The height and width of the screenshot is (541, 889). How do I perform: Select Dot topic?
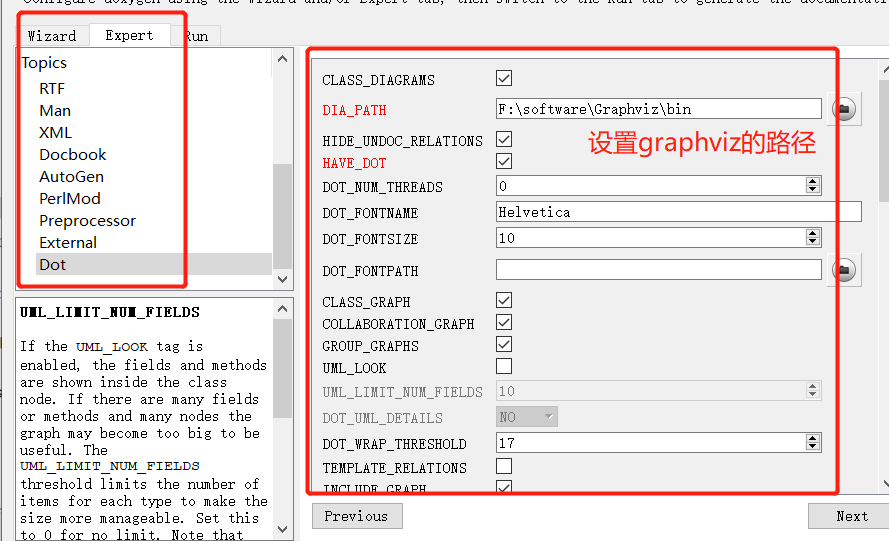[x=154, y=264]
